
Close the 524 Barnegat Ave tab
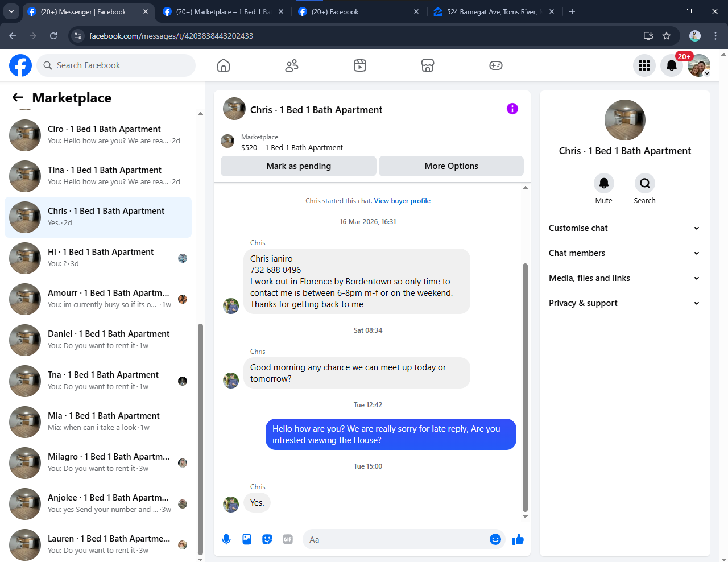tap(552, 11)
